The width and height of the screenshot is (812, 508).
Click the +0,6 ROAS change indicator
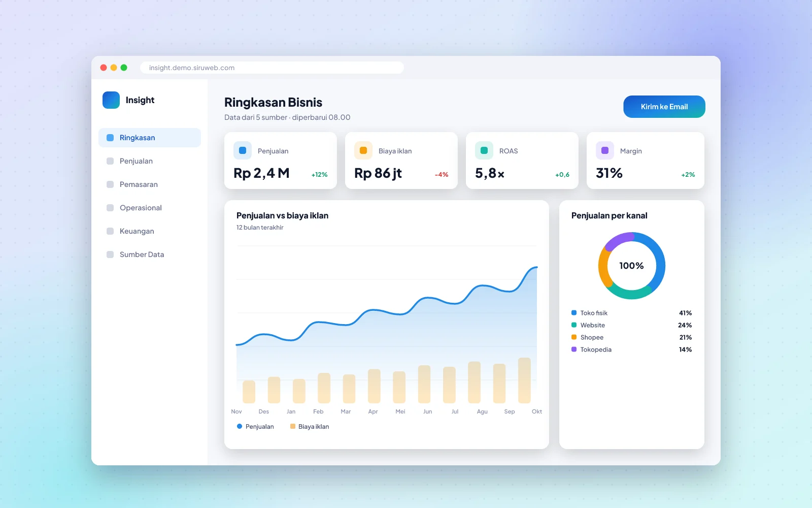point(562,175)
